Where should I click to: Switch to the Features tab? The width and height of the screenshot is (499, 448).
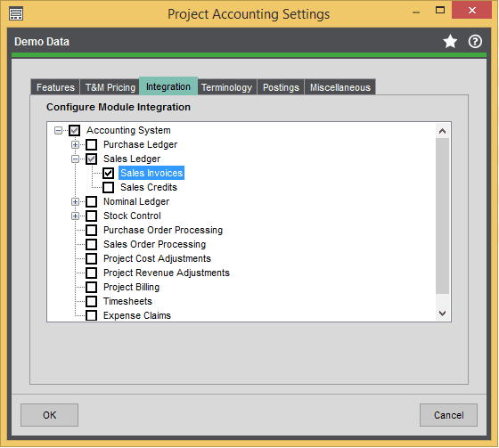coord(55,87)
